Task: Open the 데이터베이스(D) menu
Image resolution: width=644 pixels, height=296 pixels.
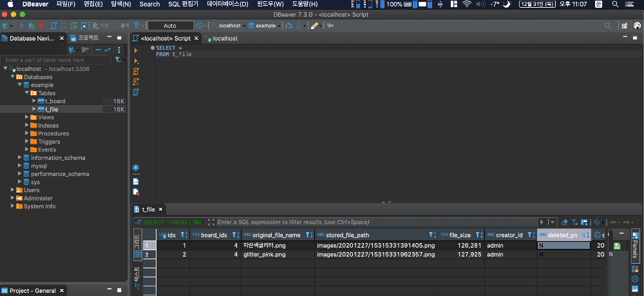Action: pyautogui.click(x=227, y=4)
